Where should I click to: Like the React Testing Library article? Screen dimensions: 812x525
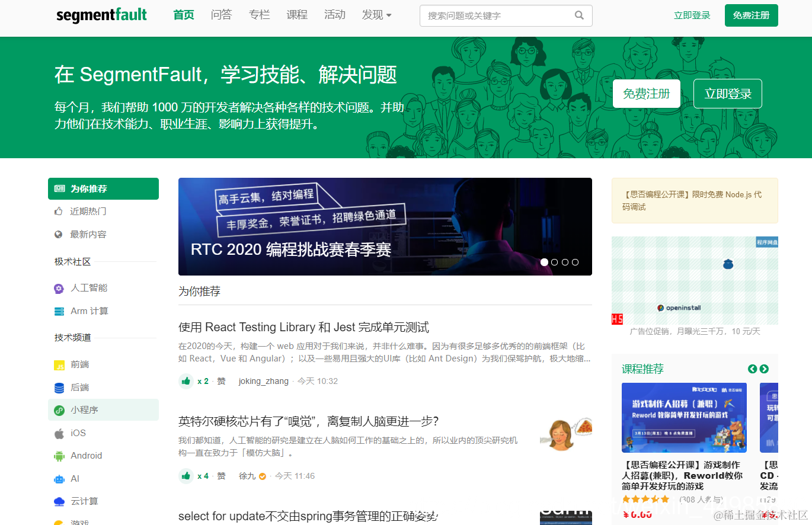[186, 381]
